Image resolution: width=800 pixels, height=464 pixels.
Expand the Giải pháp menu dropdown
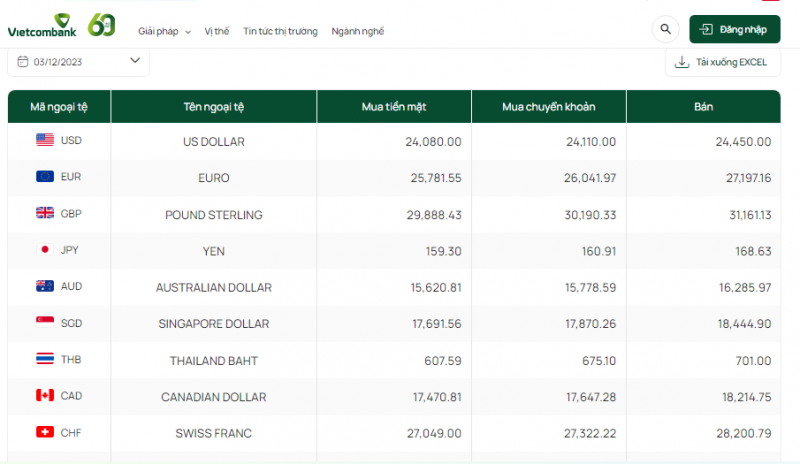[165, 31]
